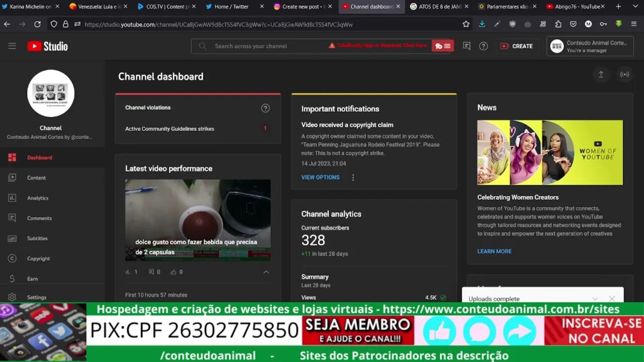Click the Active Community Guidelines strikes row

click(x=198, y=129)
